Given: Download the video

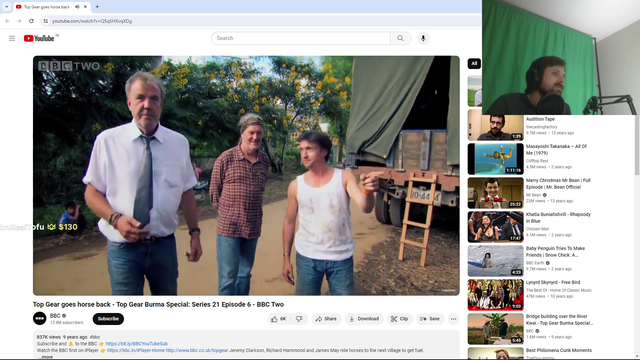Looking at the screenshot, I should coord(364,319).
